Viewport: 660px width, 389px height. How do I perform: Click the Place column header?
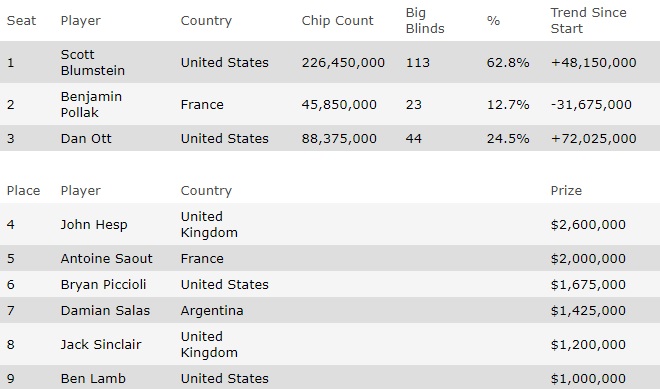click(23, 191)
